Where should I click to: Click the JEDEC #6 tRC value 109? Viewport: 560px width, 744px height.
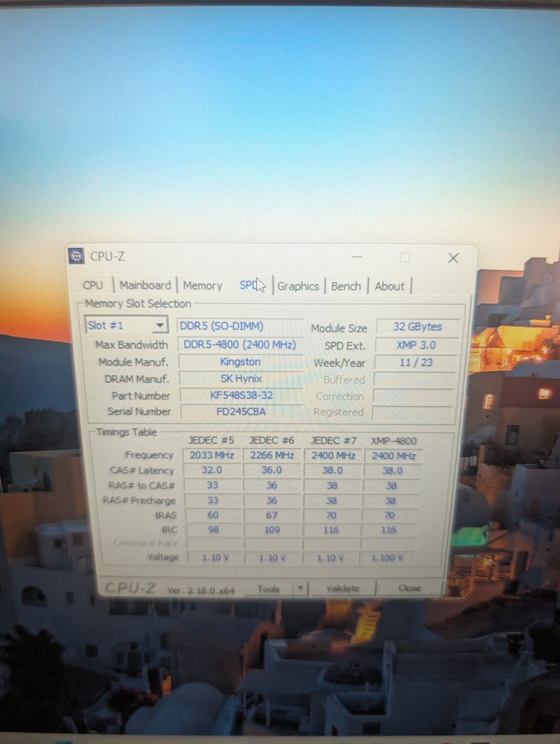[272, 530]
